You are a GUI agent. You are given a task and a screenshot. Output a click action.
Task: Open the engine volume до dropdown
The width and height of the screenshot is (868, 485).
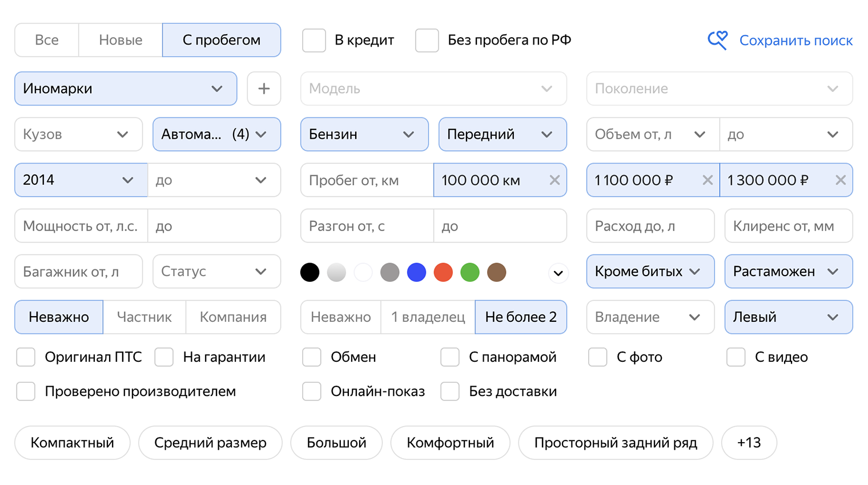[x=786, y=135]
